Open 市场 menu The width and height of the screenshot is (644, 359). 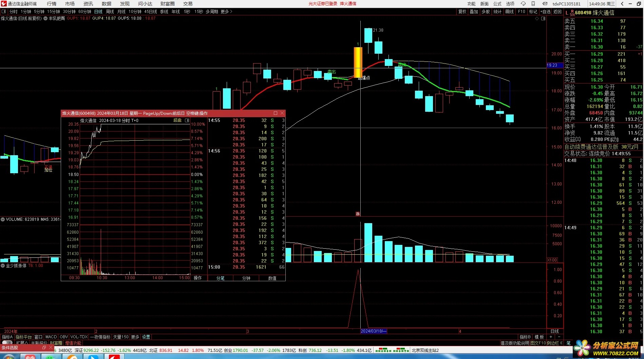(x=70, y=4)
